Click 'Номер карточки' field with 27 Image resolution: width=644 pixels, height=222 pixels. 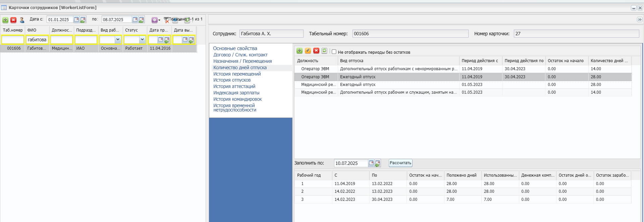coord(576,34)
